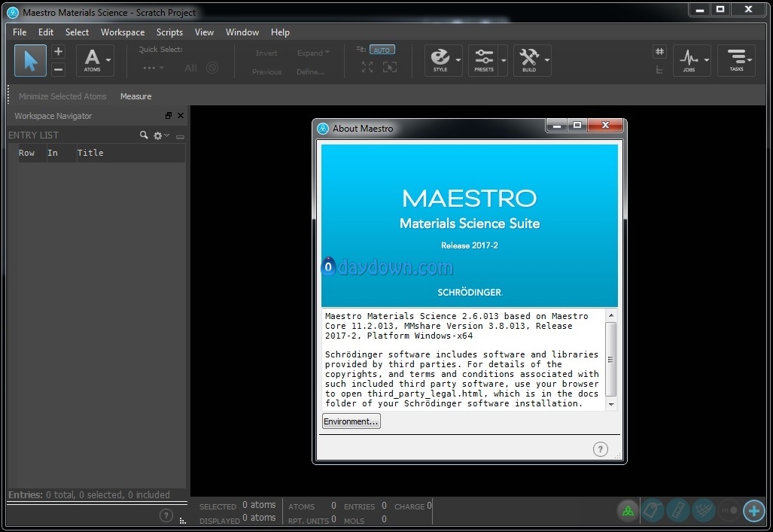Screen dimensions: 773x532
Task: Expand the Jobs dropdown arrow
Action: (x=707, y=60)
